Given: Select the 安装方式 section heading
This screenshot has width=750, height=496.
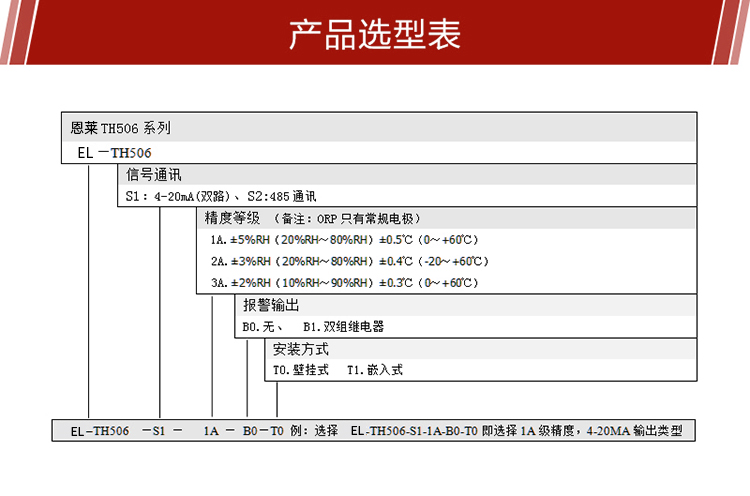Looking at the screenshot, I should (x=300, y=349).
